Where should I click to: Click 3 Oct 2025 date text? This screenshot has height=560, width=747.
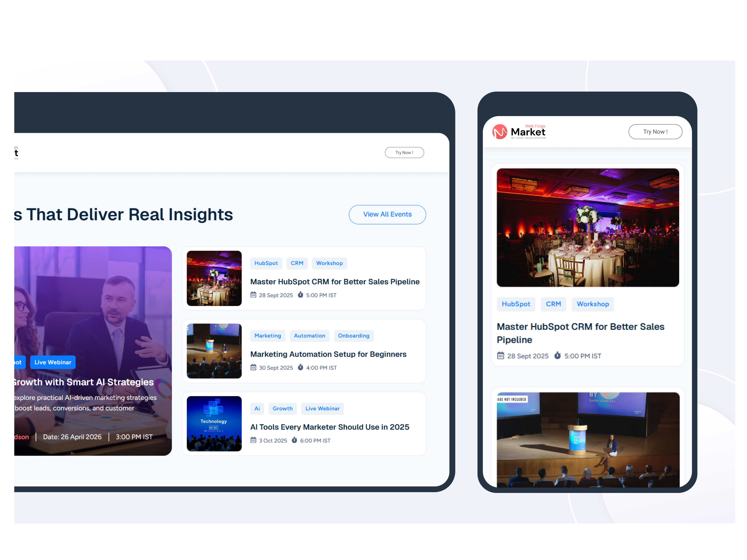click(x=273, y=441)
